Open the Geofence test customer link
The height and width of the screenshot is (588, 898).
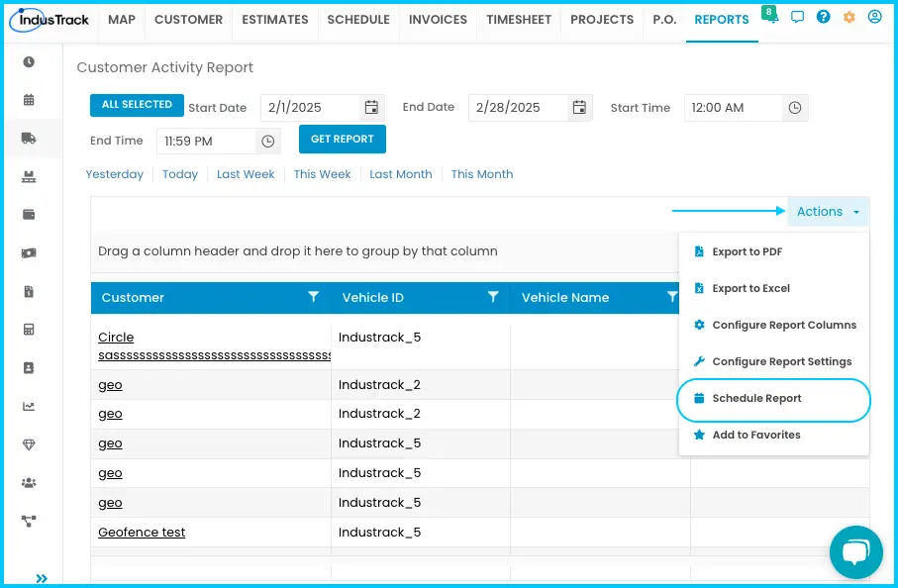(x=142, y=532)
